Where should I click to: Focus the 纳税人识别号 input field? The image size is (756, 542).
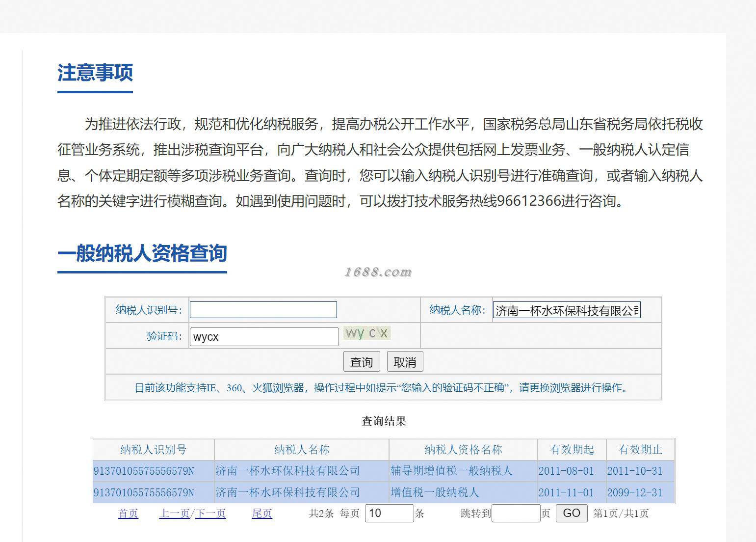(x=263, y=310)
